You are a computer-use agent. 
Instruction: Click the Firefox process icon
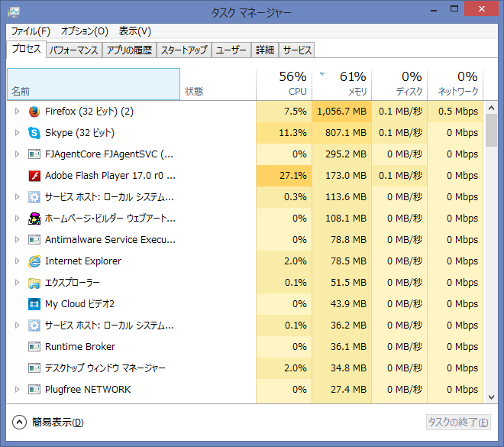coord(34,112)
